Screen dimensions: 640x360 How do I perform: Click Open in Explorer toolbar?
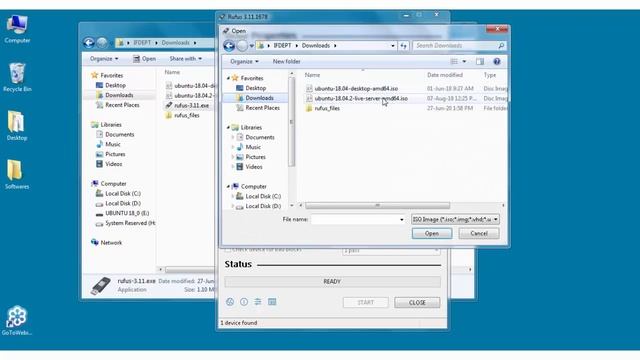coord(144,59)
